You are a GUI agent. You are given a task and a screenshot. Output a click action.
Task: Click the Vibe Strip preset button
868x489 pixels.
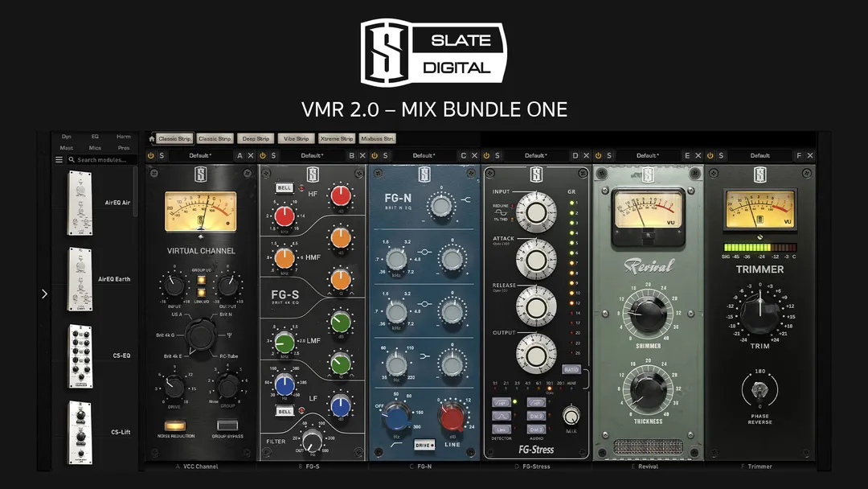(296, 138)
